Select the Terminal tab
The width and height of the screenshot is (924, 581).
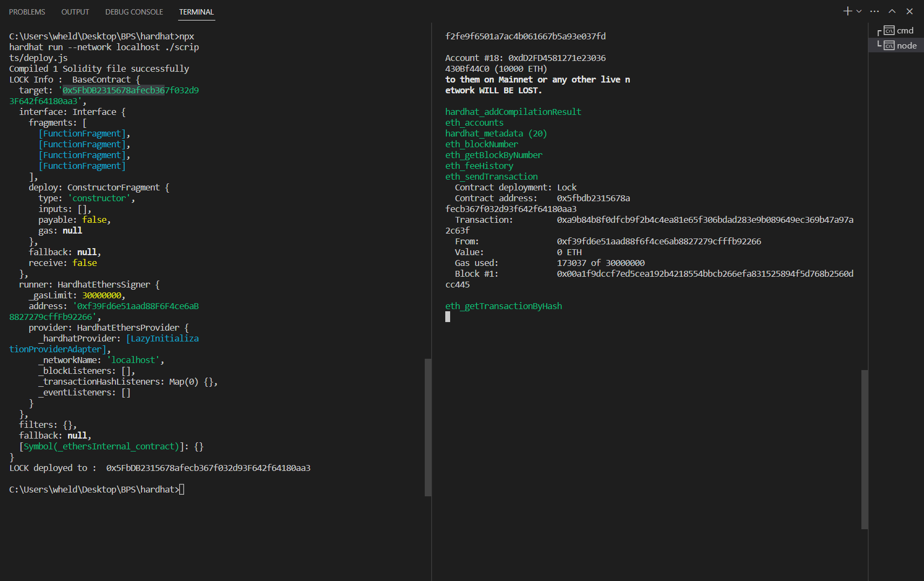point(196,12)
